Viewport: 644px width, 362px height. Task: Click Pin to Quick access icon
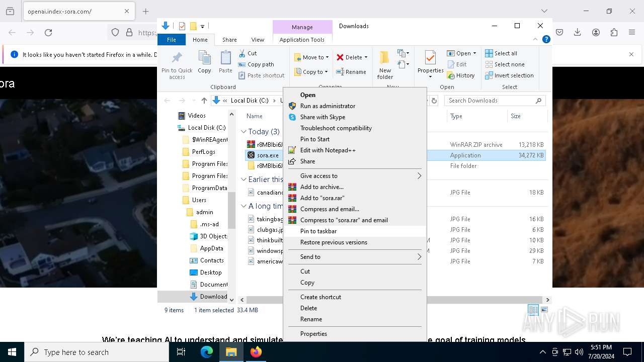click(177, 65)
